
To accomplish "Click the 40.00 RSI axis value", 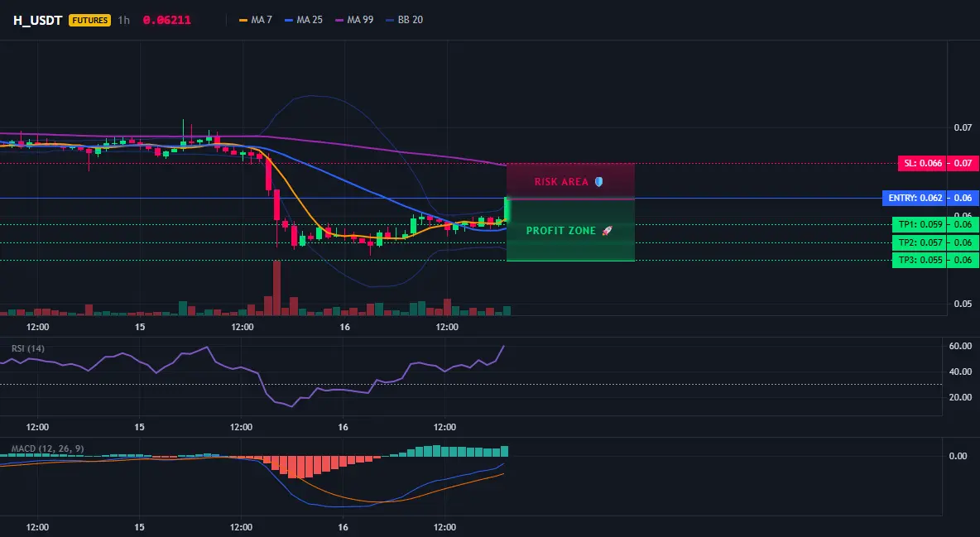I will (x=961, y=372).
